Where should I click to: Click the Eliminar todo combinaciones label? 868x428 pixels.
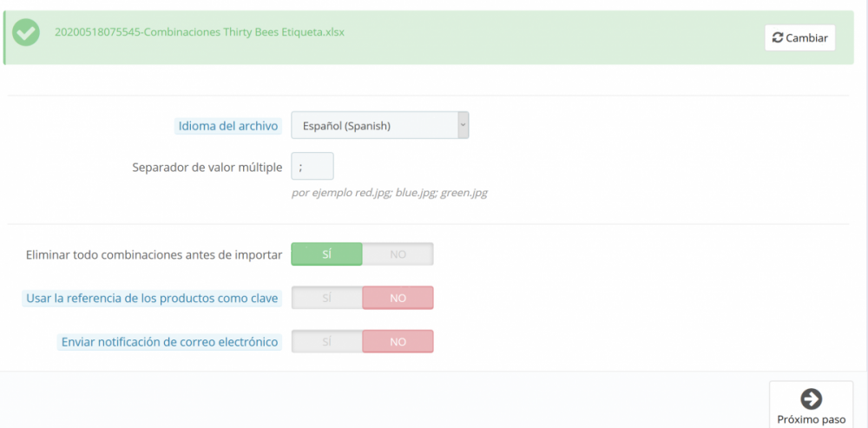155,254
